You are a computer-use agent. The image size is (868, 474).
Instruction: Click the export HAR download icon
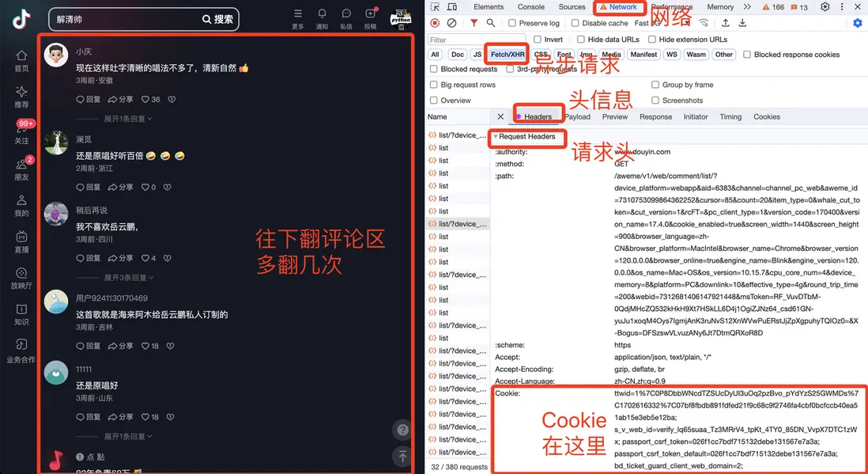742,22
